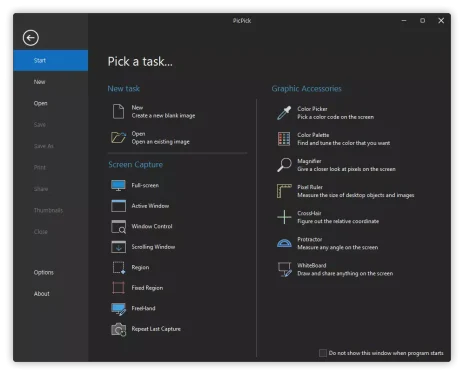Click 'Measure the size of desktop objects' text

tap(356, 195)
